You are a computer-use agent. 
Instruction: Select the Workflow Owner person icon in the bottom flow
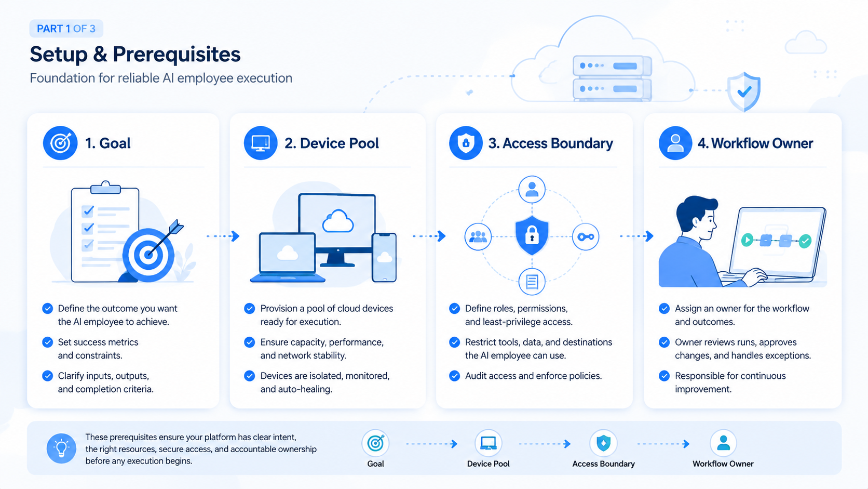(x=723, y=443)
